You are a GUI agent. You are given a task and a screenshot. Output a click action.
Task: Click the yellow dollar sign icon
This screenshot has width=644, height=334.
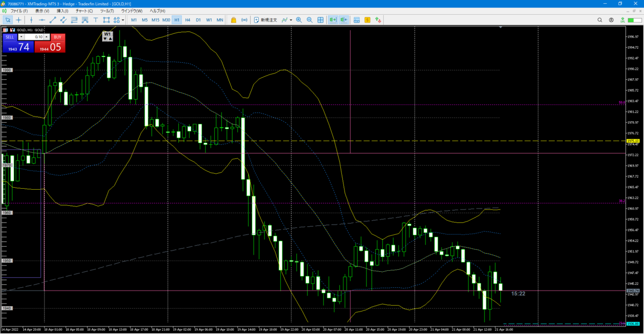(367, 20)
